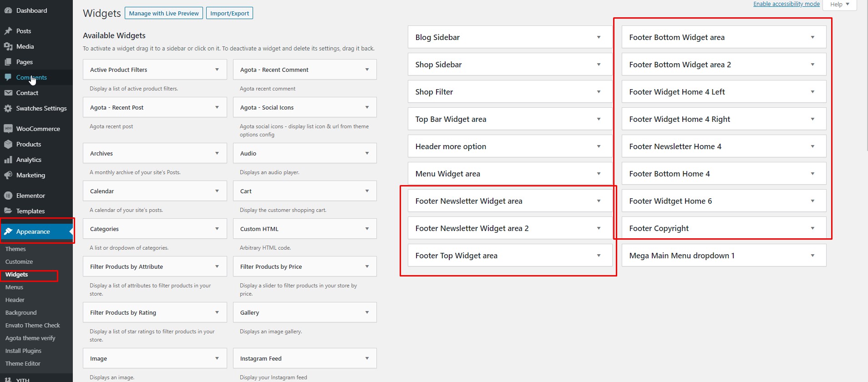Open the Theme Editor submenu item

23,363
